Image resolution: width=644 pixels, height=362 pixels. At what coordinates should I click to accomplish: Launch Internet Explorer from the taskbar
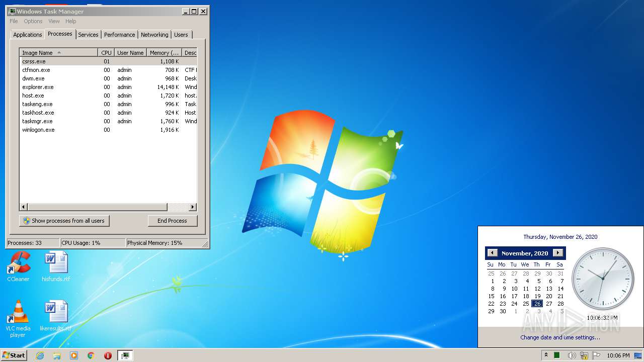click(x=40, y=355)
